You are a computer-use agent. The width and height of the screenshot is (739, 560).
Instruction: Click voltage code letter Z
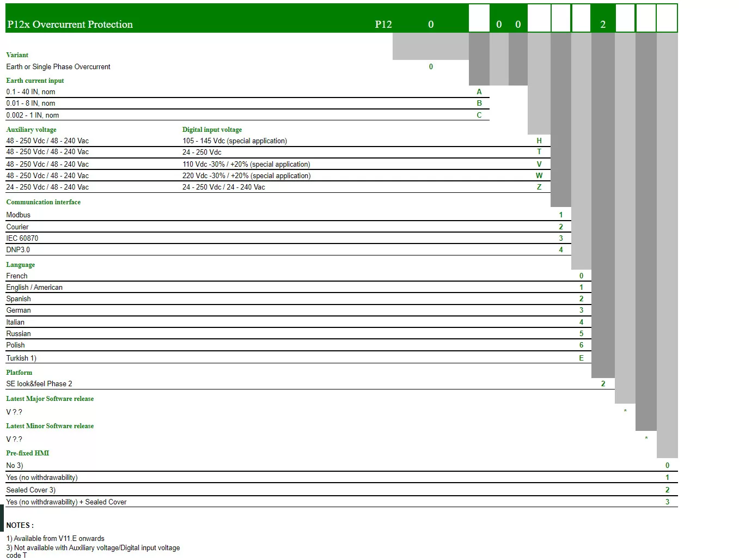click(x=539, y=187)
